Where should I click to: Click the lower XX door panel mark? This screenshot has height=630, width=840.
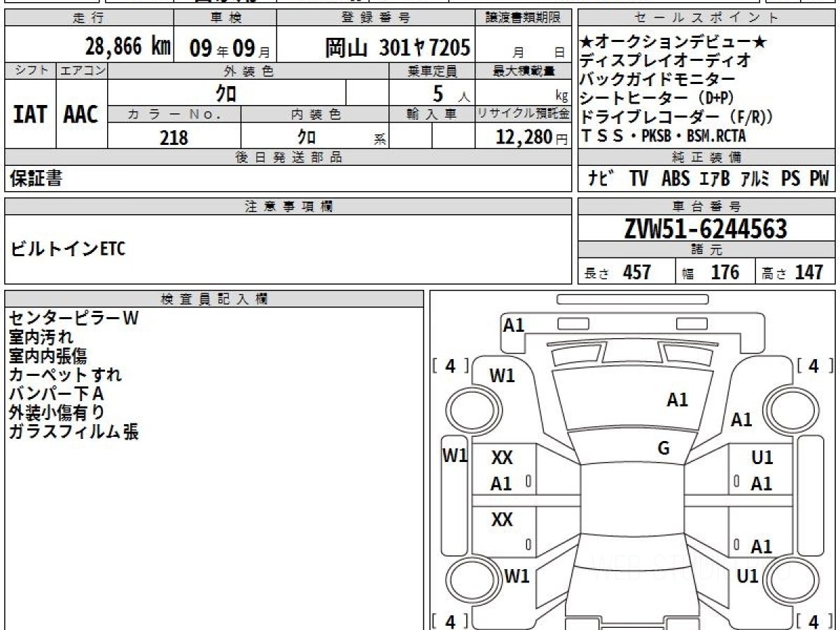click(502, 519)
